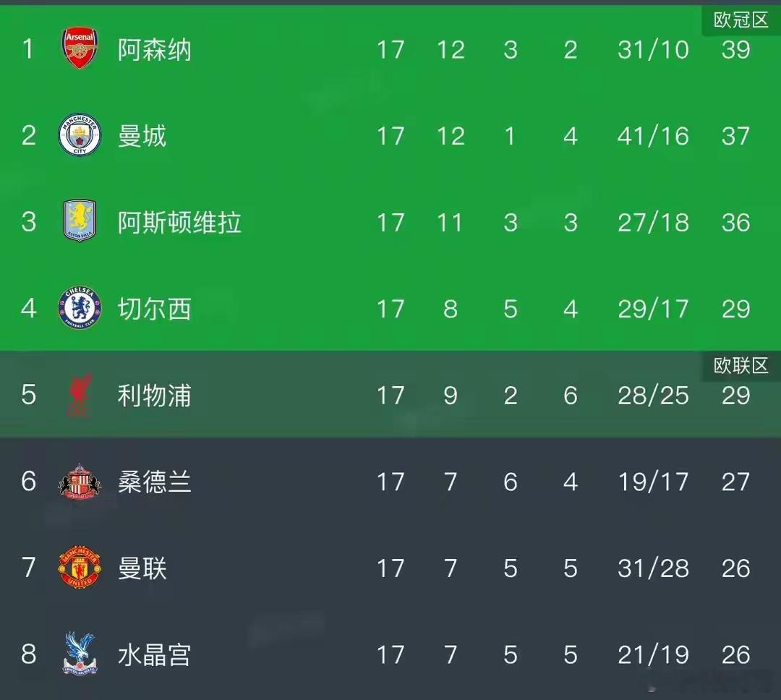This screenshot has width=781, height=700.
Task: Click Sunderland's points total 27
Action: pos(735,482)
